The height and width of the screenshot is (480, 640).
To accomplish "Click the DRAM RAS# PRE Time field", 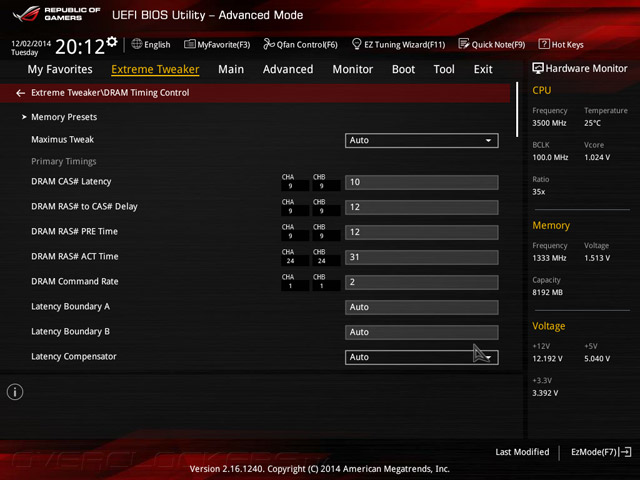I will (422, 232).
